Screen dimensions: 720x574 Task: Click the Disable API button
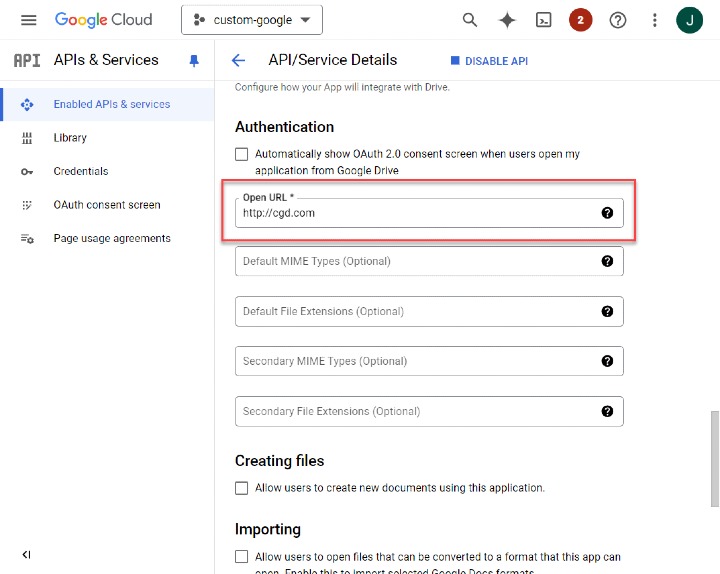tap(489, 61)
